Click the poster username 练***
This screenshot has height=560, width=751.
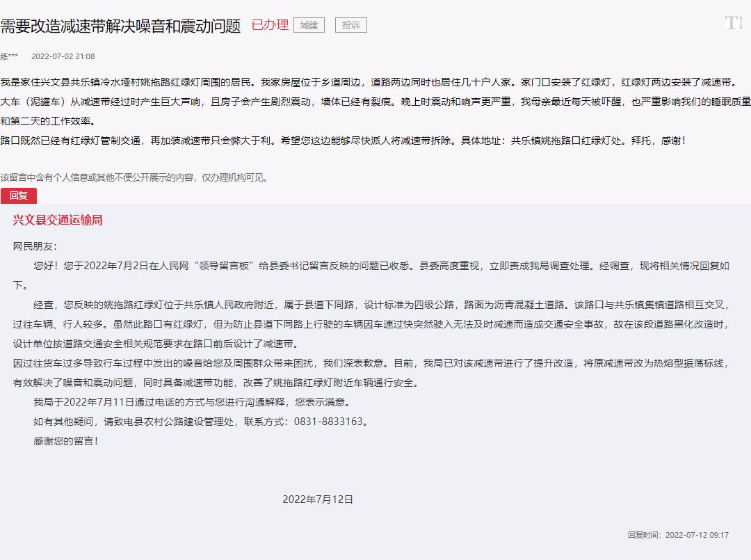[10, 56]
